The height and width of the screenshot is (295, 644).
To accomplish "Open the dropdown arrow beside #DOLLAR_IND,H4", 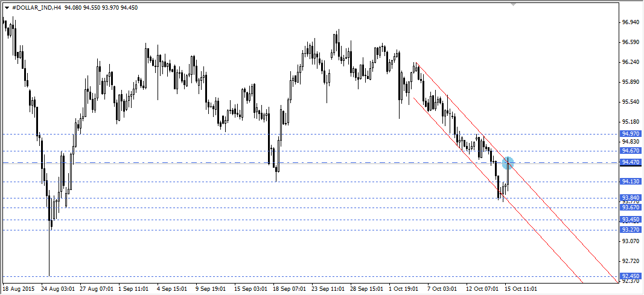I will pyautogui.click(x=7, y=8).
